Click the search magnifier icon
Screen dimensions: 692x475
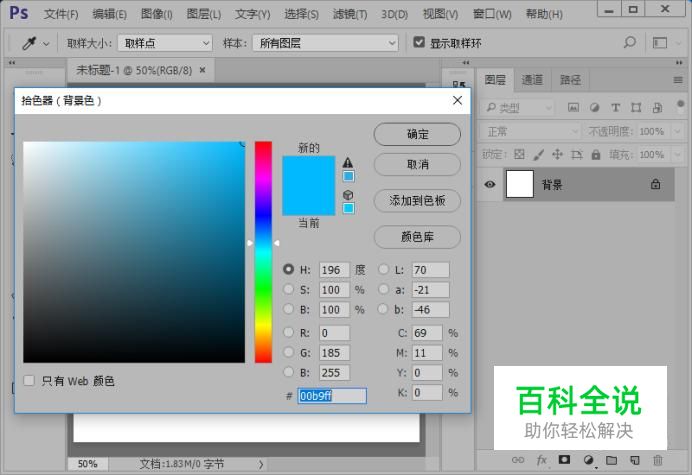tap(629, 42)
